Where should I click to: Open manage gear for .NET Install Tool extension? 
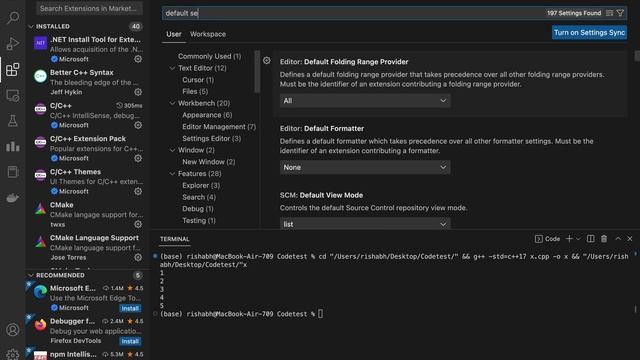[x=138, y=59]
